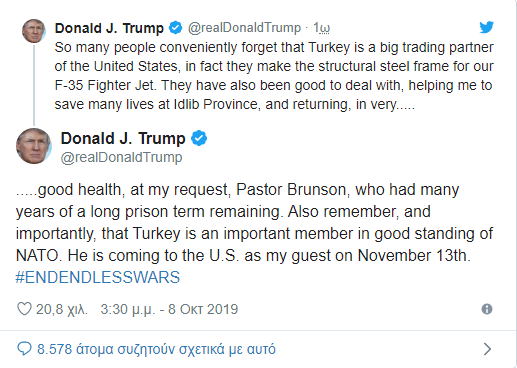This screenshot has width=517, height=368.
Task: Open the 8.578 people discussing link
Action: point(156,349)
